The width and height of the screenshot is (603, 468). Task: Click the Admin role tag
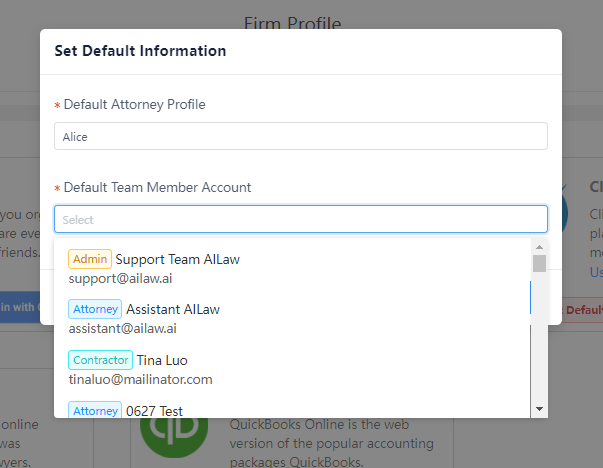click(x=90, y=259)
